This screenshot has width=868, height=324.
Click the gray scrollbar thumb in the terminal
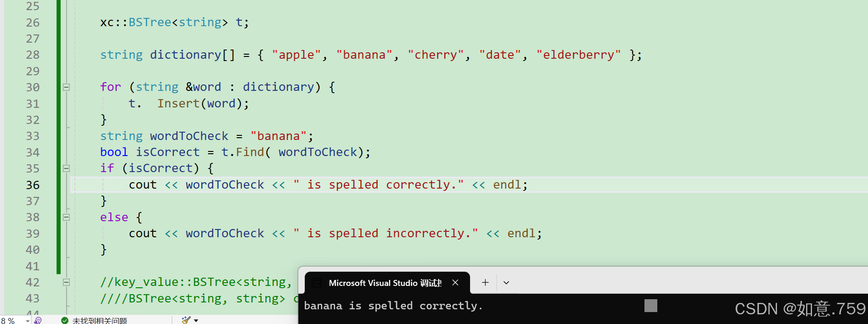click(650, 306)
